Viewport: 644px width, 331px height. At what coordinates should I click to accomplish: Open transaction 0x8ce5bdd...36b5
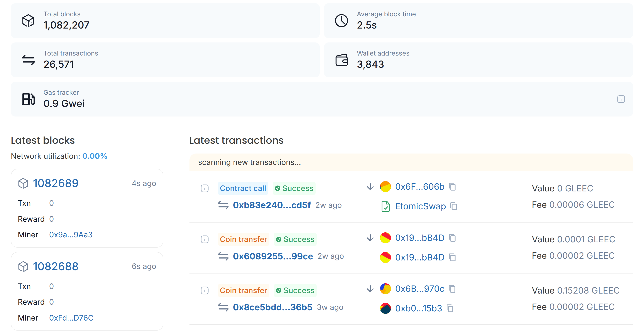pyautogui.click(x=272, y=307)
